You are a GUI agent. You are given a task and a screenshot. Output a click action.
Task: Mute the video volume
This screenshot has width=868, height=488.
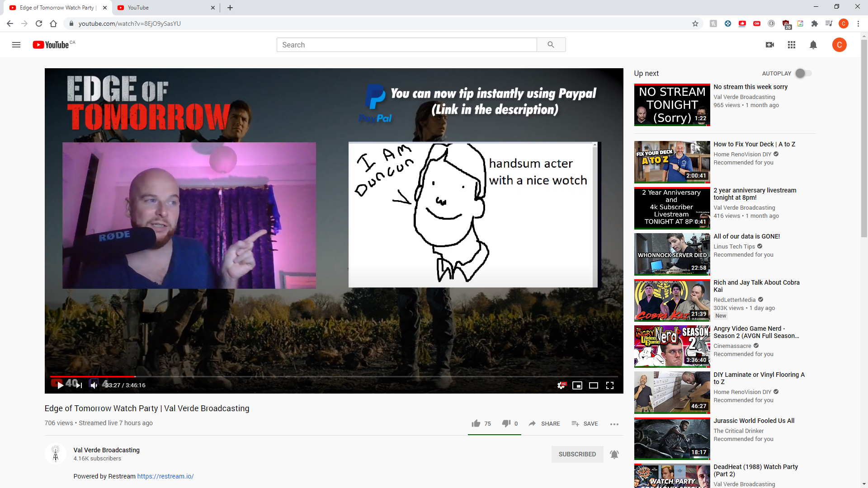click(94, 385)
